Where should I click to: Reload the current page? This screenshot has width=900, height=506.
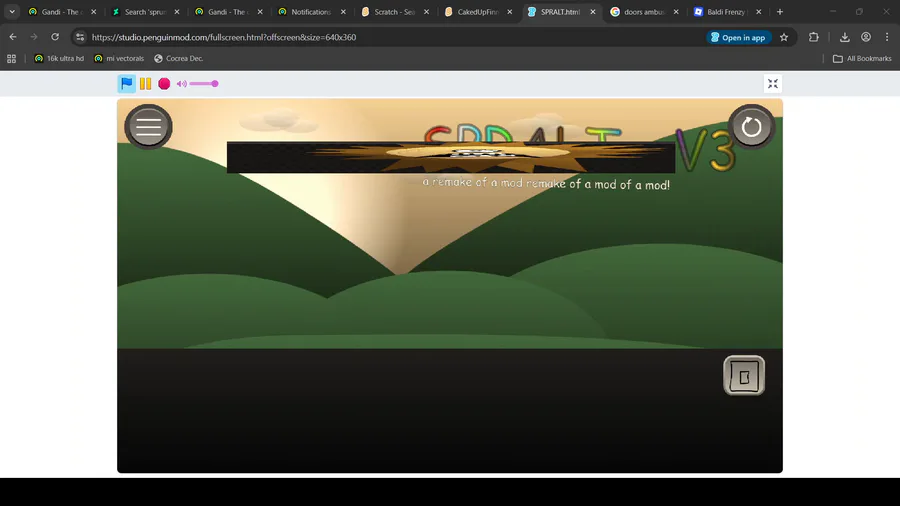tap(55, 37)
